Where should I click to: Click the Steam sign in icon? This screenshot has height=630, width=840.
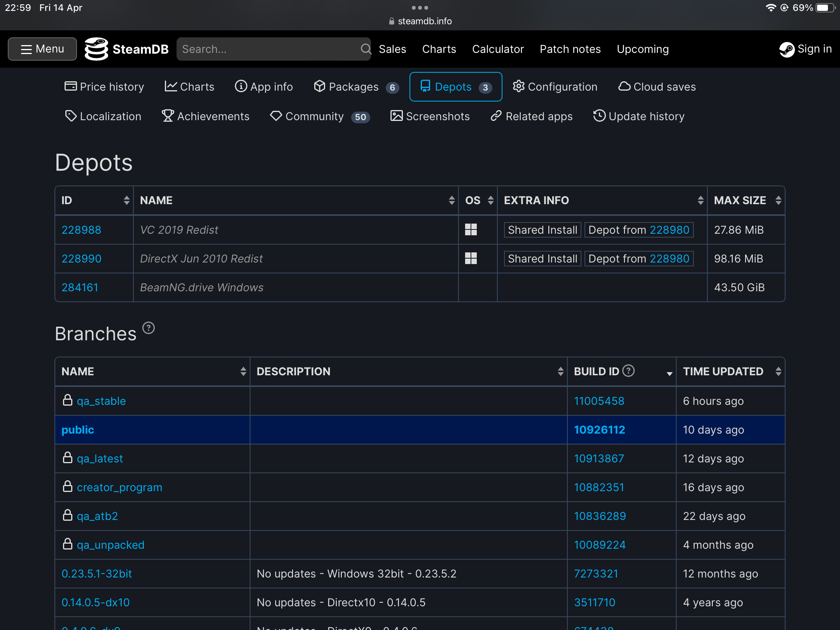(x=787, y=49)
